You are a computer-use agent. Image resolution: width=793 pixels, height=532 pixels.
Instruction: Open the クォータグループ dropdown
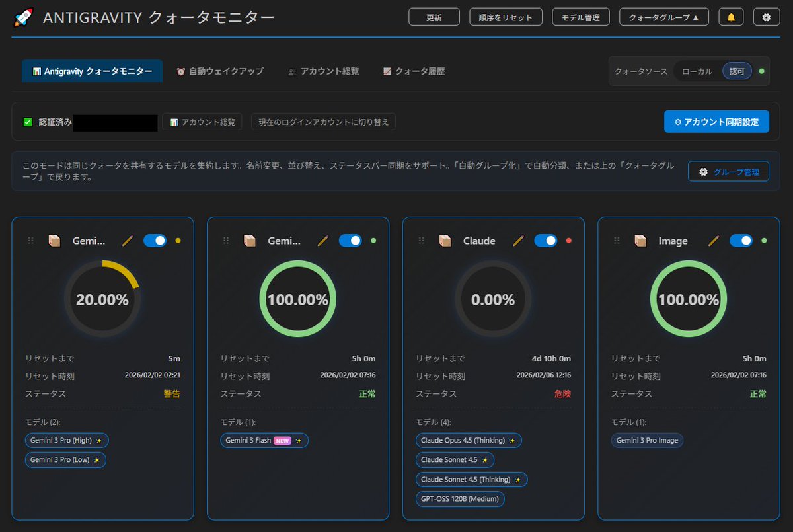click(664, 17)
